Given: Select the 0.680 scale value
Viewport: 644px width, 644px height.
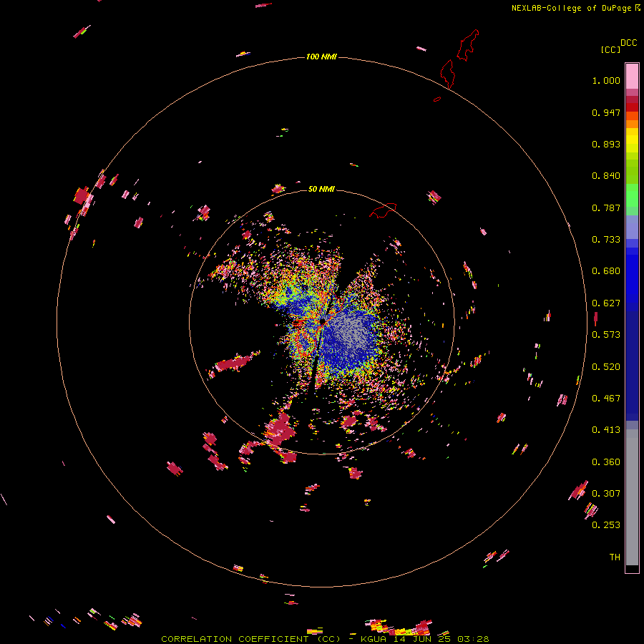Looking at the screenshot, I should (x=606, y=271).
